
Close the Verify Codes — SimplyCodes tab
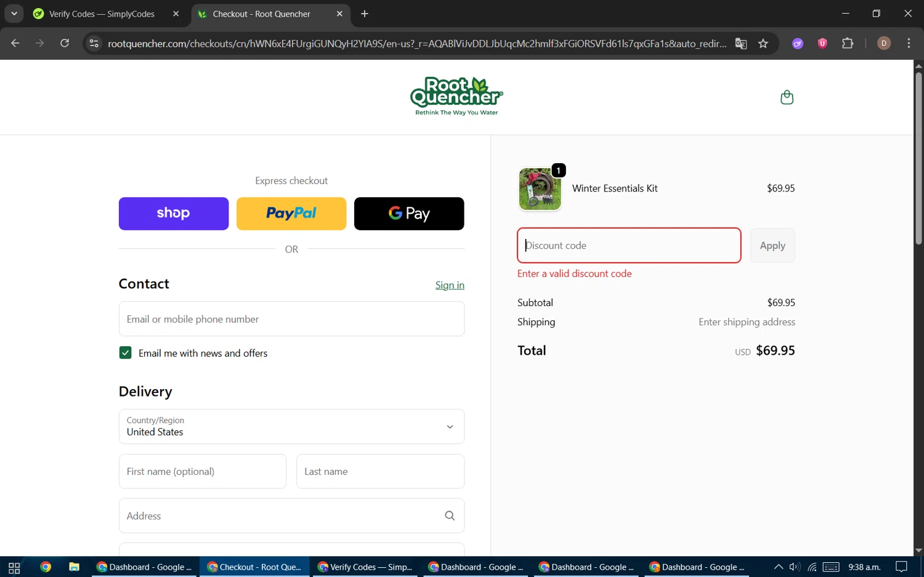176,14
